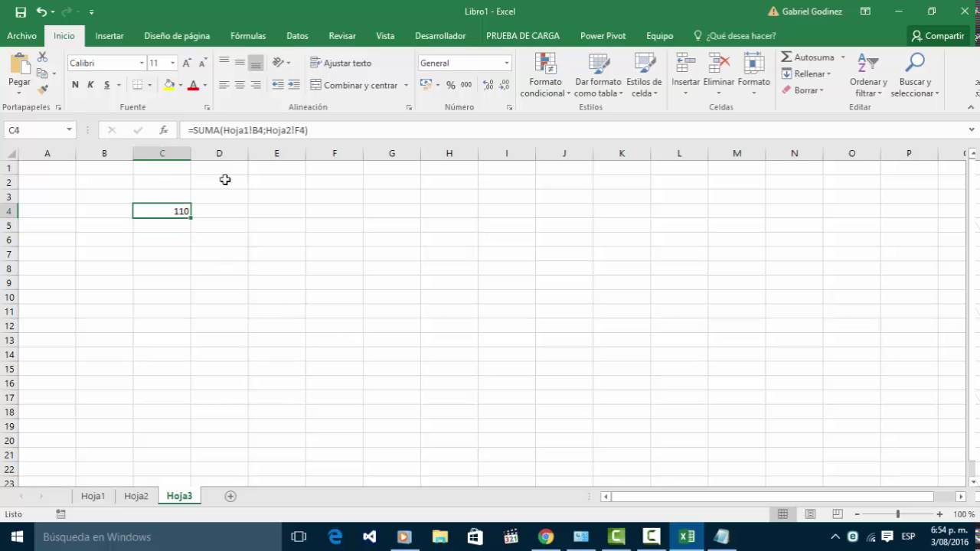Open ribbon display options icon in title bar
Screen dimensions: 980x551
pyautogui.click(x=865, y=11)
